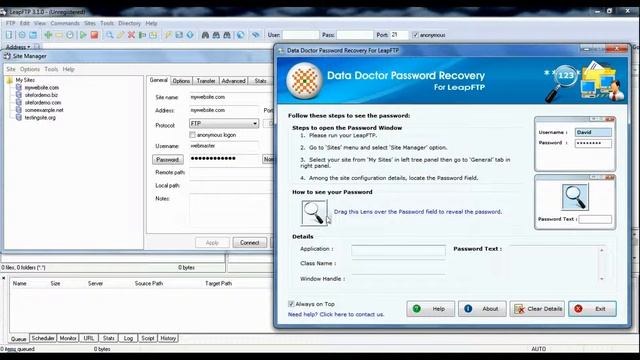Switch to the Options tab in Site Manager
This screenshot has width=640, height=360.
point(181,81)
